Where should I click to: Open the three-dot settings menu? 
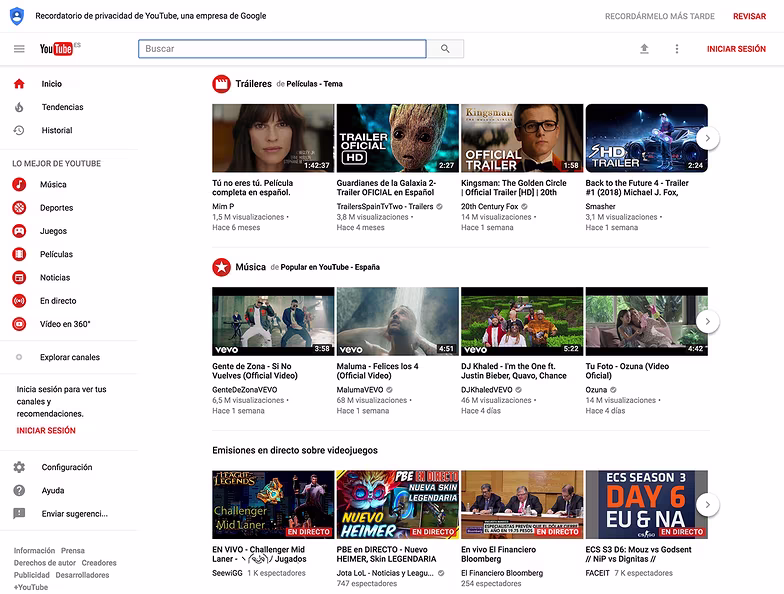[676, 48]
